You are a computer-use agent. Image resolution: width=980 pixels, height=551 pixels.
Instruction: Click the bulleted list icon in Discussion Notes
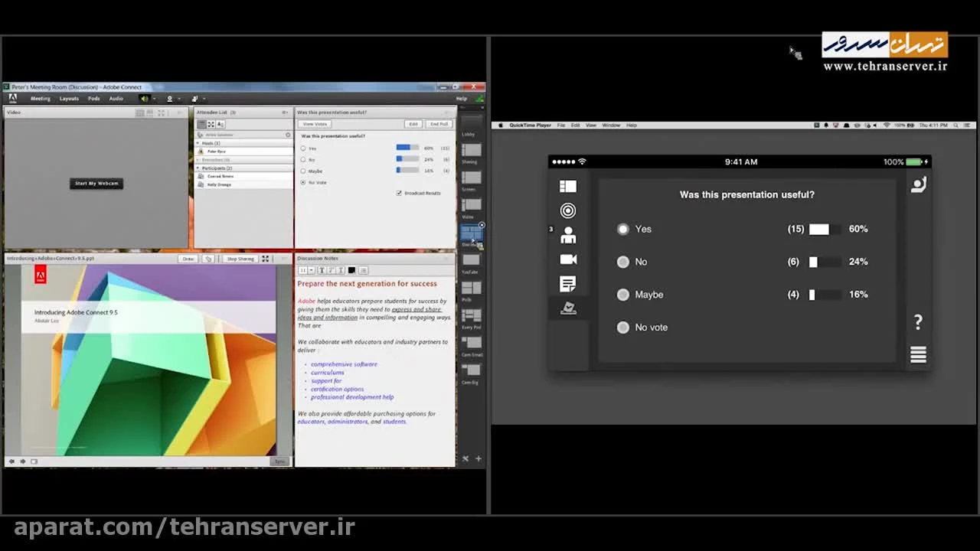coord(363,270)
